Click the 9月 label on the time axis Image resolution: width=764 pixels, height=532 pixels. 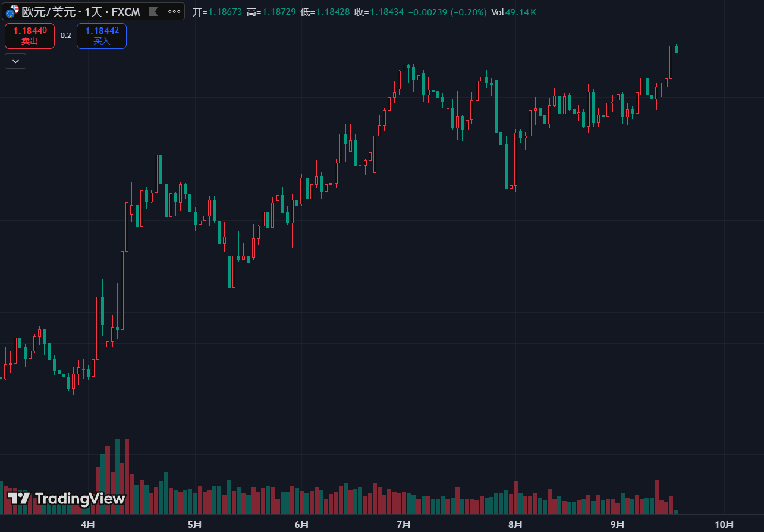[618, 524]
